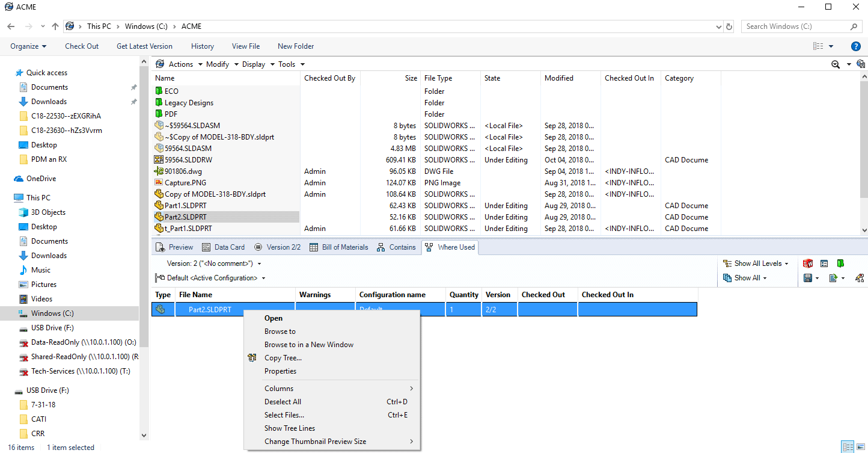Open the Organize dropdown
Viewport: 868px width, 453px height.
tap(28, 46)
